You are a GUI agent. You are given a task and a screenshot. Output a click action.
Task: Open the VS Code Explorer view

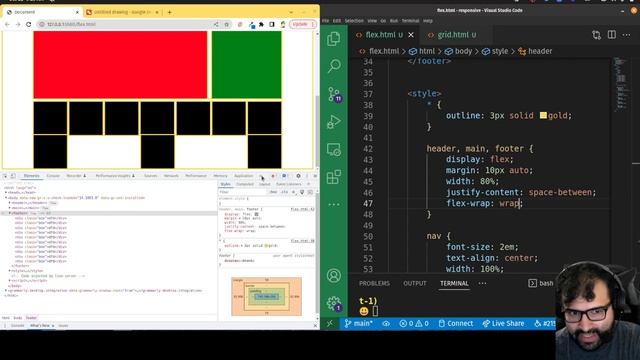coord(333,39)
